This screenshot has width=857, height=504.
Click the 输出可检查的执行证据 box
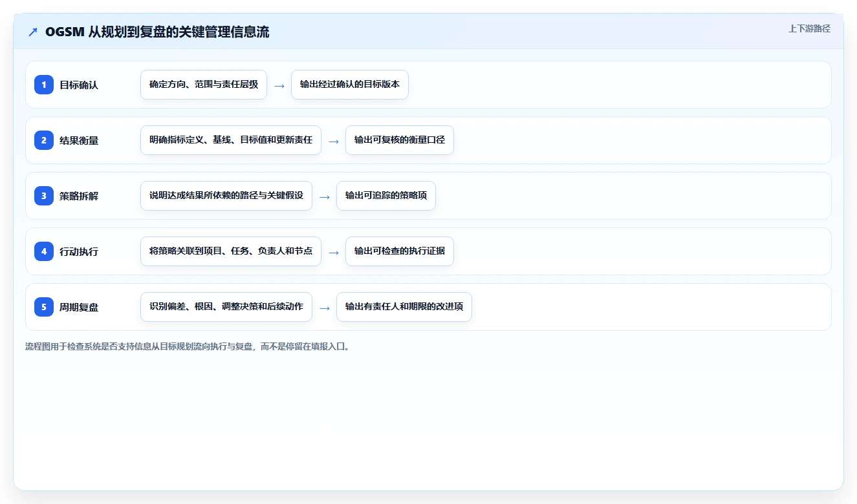[400, 251]
